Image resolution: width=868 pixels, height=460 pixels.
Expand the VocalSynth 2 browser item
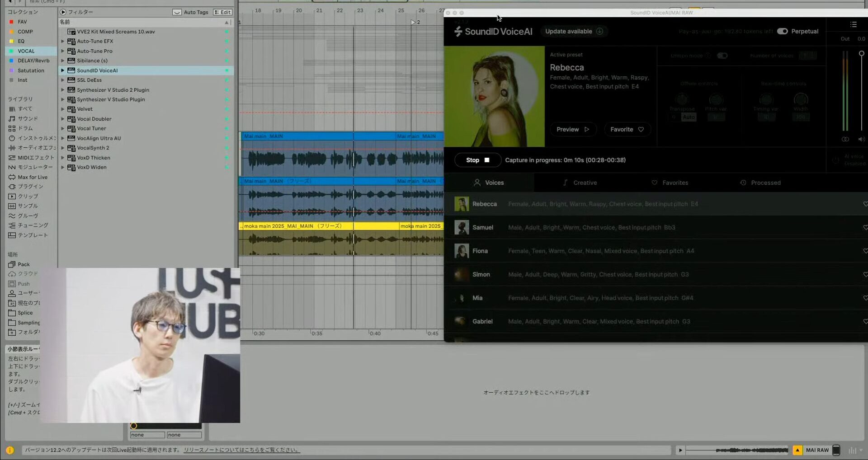click(x=63, y=148)
